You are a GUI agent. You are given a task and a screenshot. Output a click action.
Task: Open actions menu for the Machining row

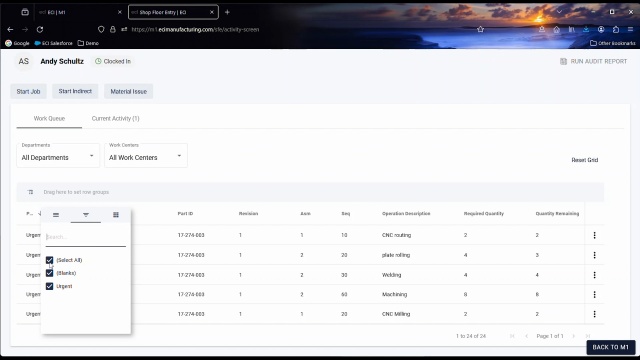coord(594,294)
